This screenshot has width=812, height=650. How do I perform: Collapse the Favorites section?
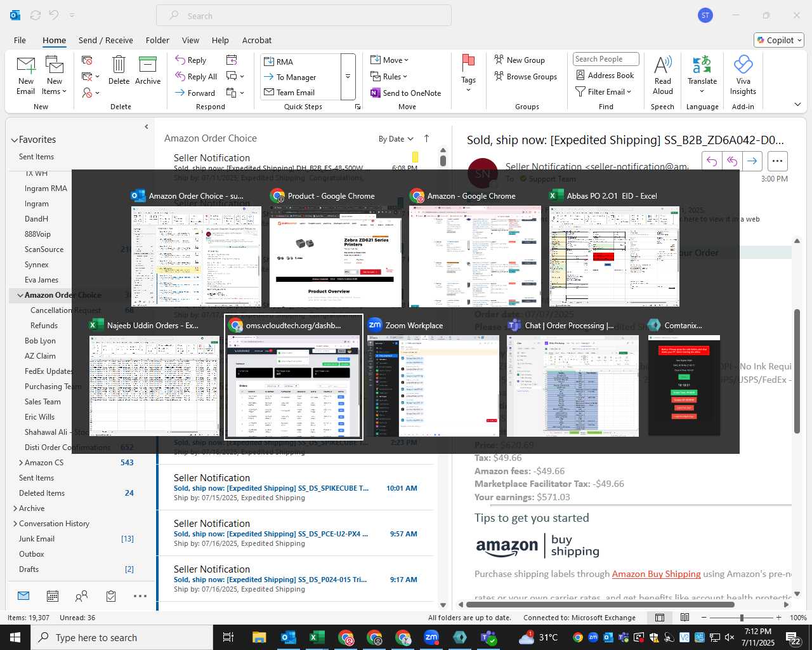(x=15, y=140)
